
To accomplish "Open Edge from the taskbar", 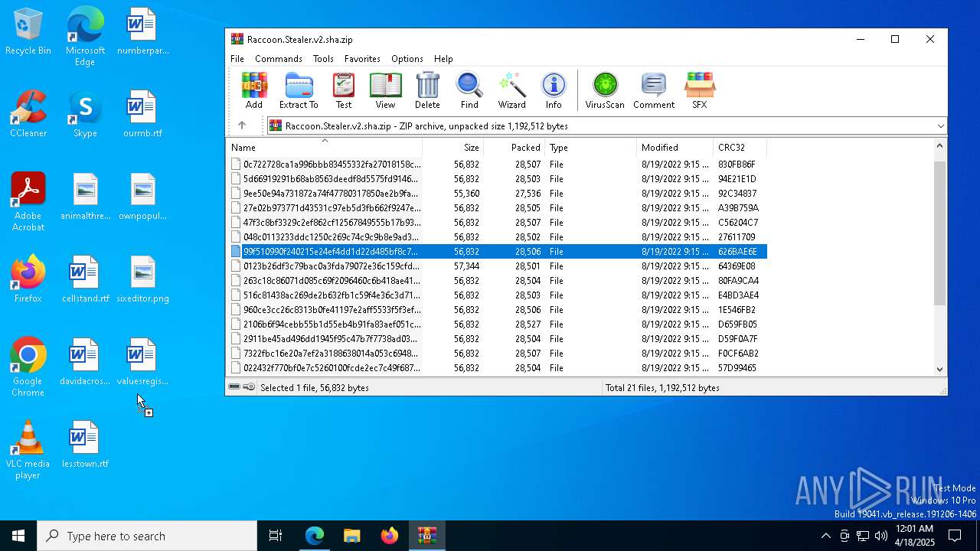I will tap(315, 536).
